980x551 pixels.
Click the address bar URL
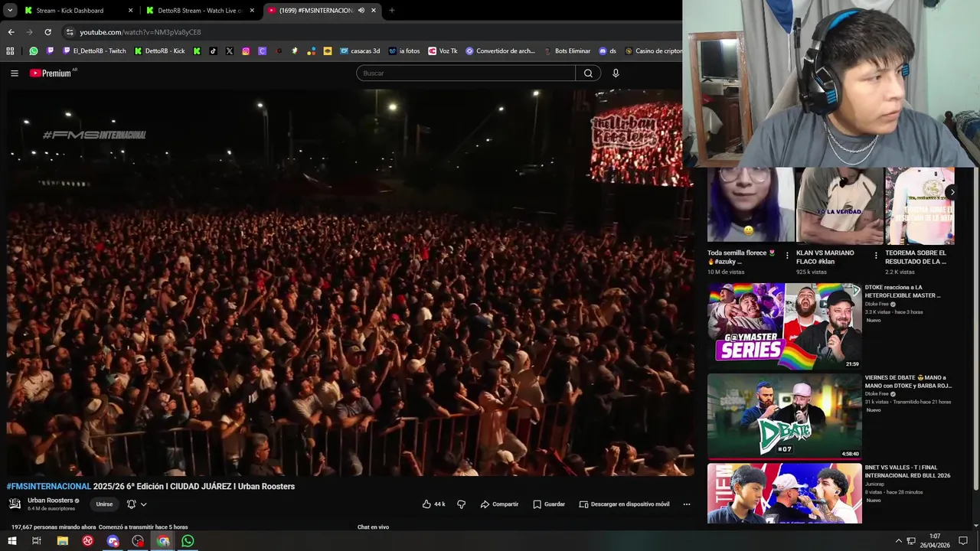pos(141,32)
